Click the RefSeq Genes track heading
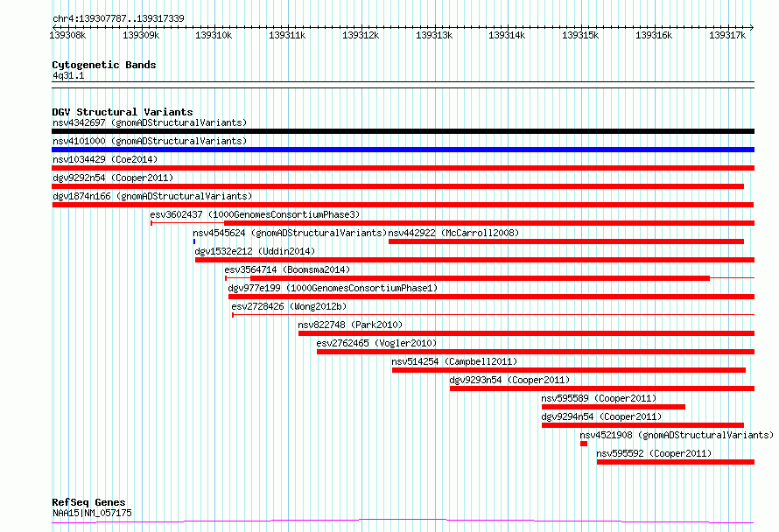 pos(88,502)
